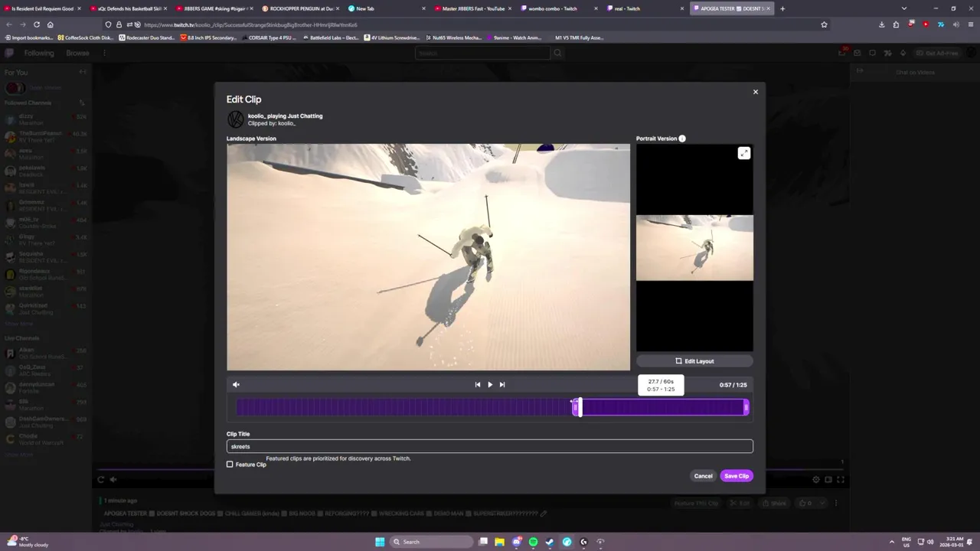Switch to Master JIBBERS Fast YouTube tab

pos(473,8)
